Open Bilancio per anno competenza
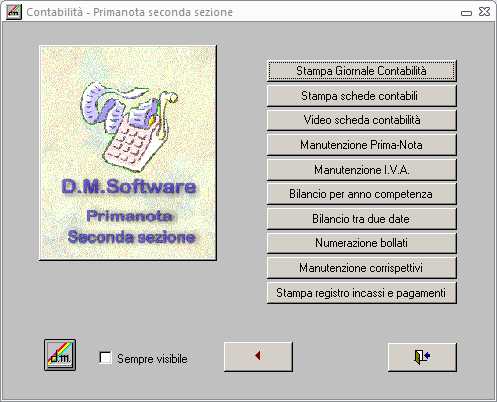 [361, 194]
